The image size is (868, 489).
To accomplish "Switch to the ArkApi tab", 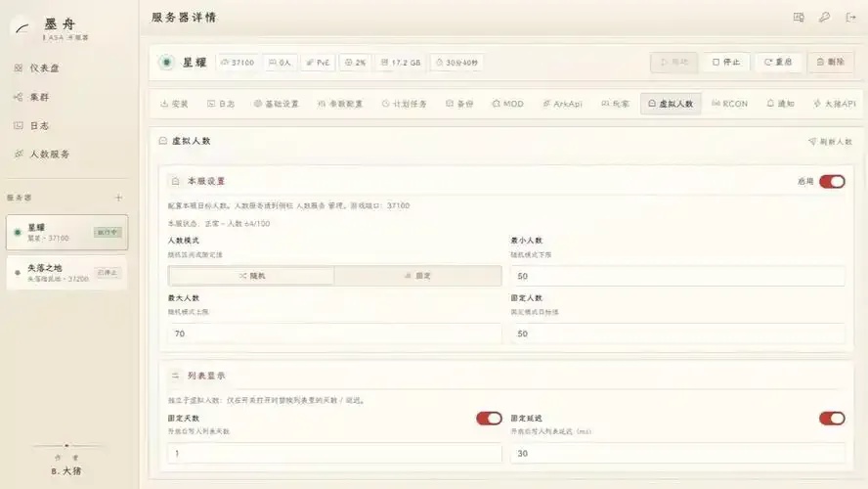I will coord(562,104).
